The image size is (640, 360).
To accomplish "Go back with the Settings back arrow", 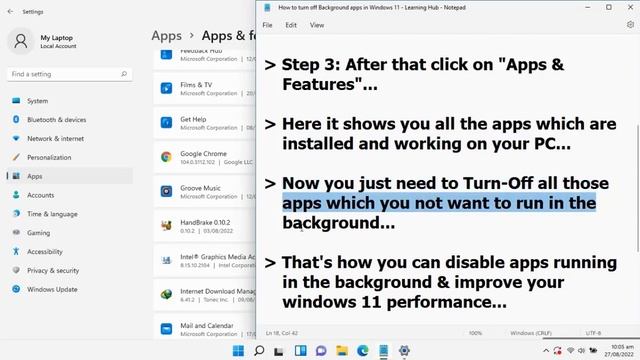I will 10,11.
